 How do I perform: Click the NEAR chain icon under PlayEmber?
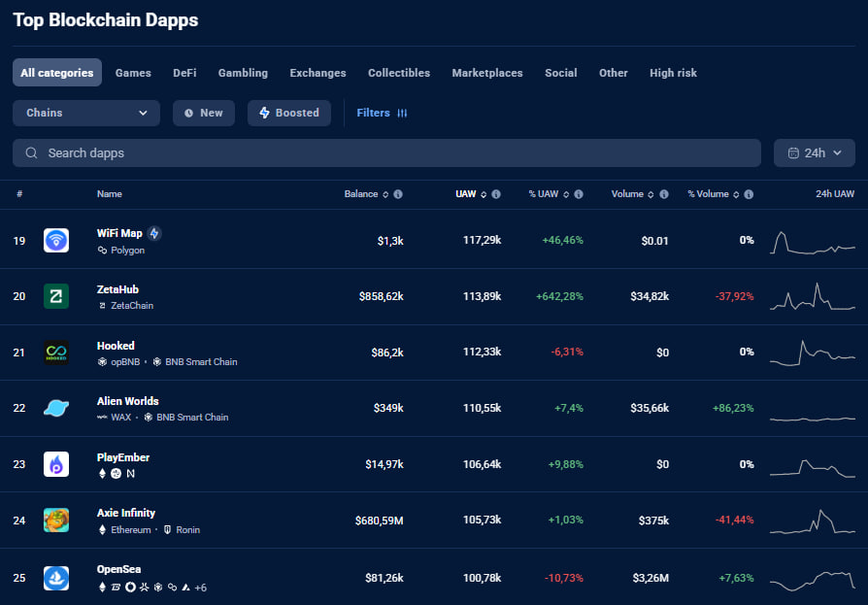click(131, 474)
